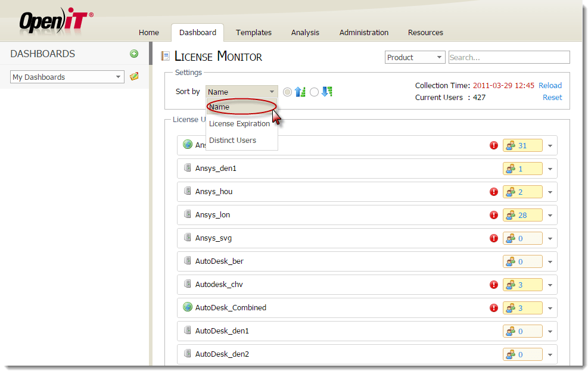Click the AutoDesk_den2 users badge
Viewport: 588px width, 371px height.
pos(522,354)
